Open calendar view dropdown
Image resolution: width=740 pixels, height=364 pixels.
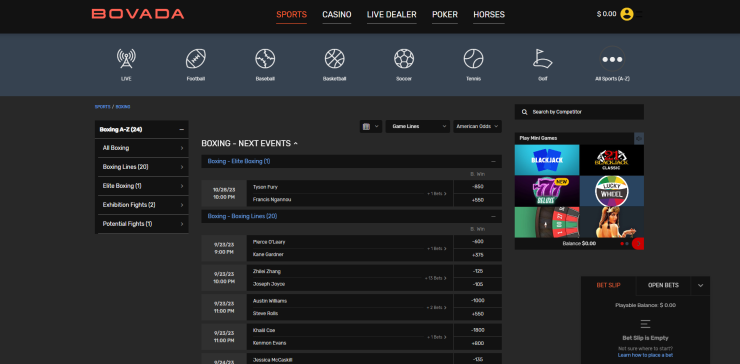(371, 127)
